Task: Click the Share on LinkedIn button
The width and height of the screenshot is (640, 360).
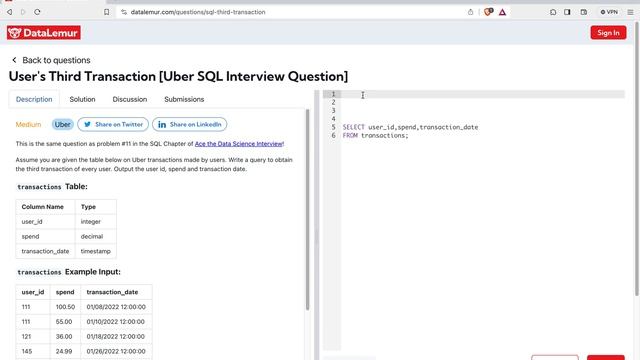Action: [190, 124]
